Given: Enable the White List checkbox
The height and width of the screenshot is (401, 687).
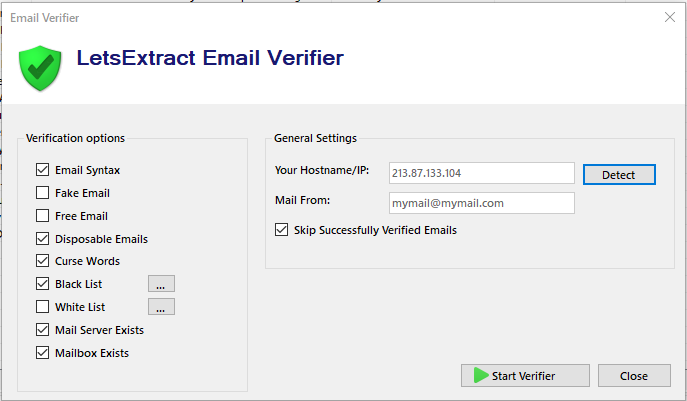Looking at the screenshot, I should coord(43,307).
